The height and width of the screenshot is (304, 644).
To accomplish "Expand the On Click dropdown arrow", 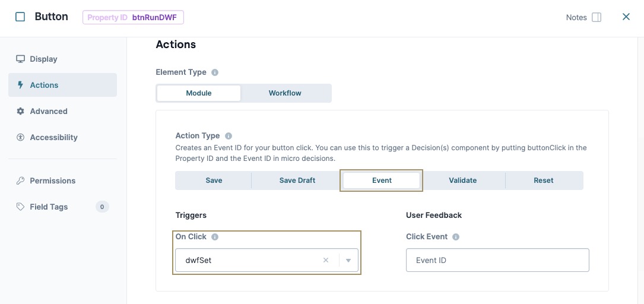I will tap(348, 261).
